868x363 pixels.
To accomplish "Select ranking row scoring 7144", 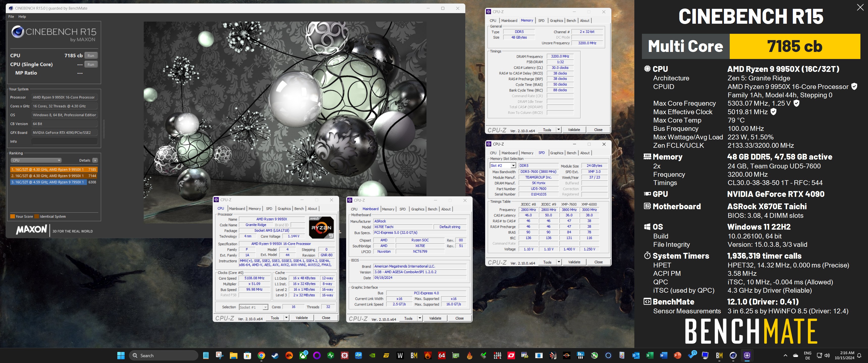I will pos(54,176).
